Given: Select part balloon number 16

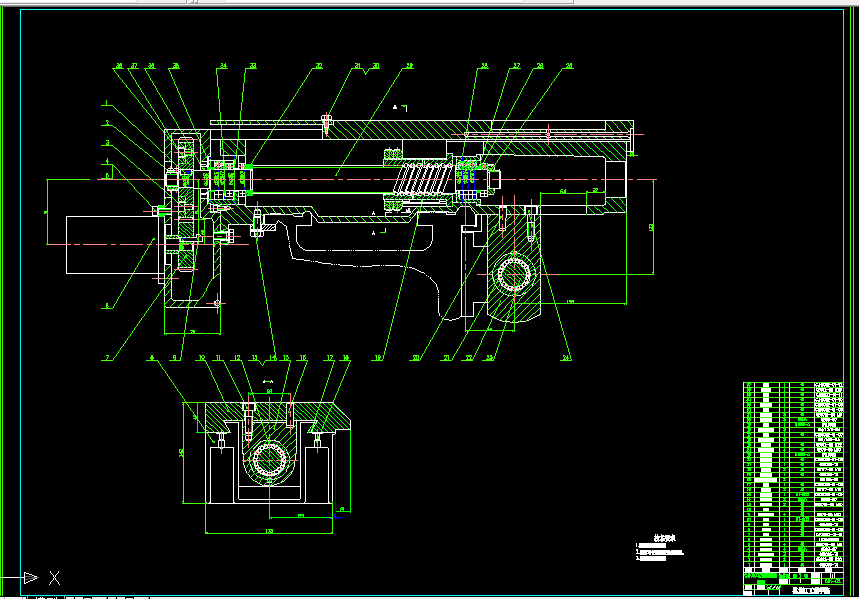Looking at the screenshot, I should 302,358.
